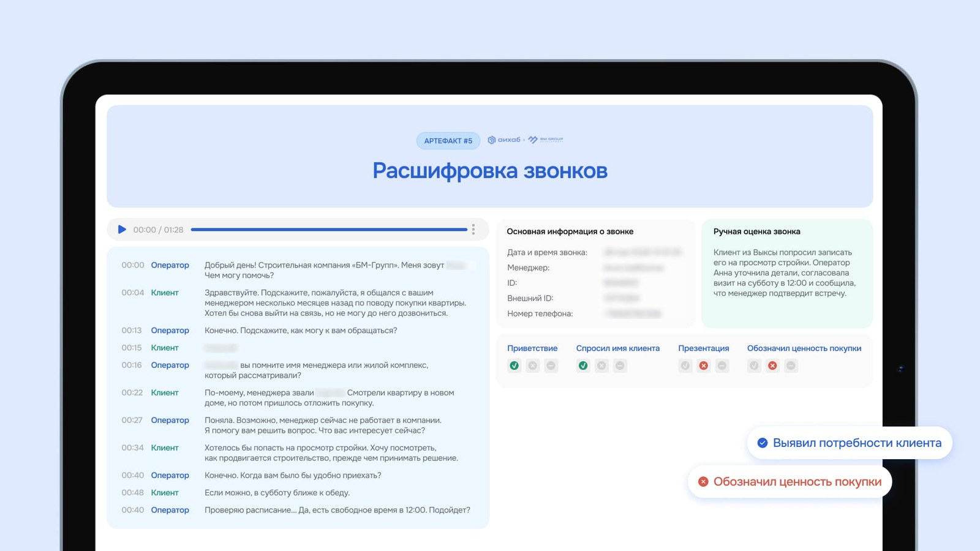Play the call recording
980x551 pixels.
click(122, 230)
